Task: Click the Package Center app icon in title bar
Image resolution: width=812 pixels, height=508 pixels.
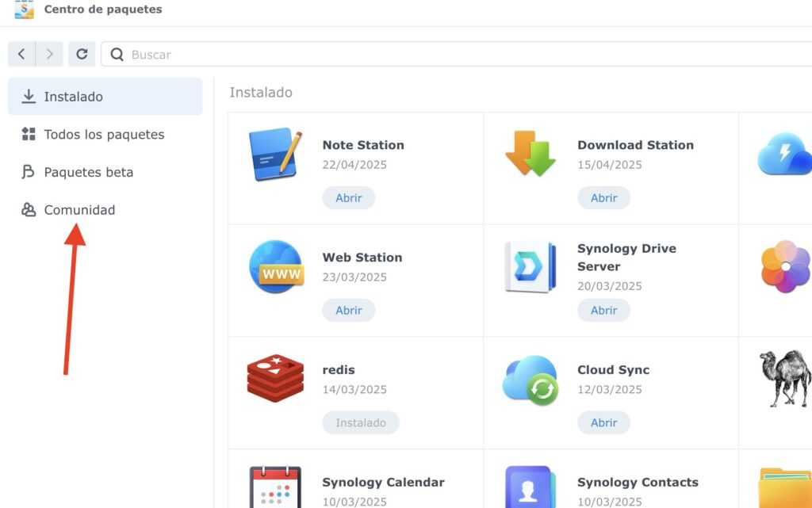Action: (x=24, y=10)
